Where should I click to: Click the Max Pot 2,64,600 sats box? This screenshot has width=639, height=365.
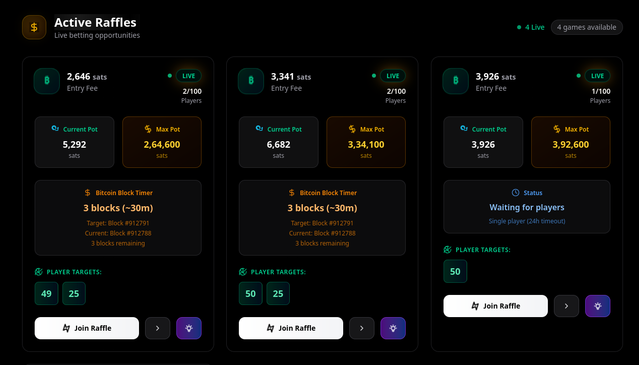pos(162,142)
